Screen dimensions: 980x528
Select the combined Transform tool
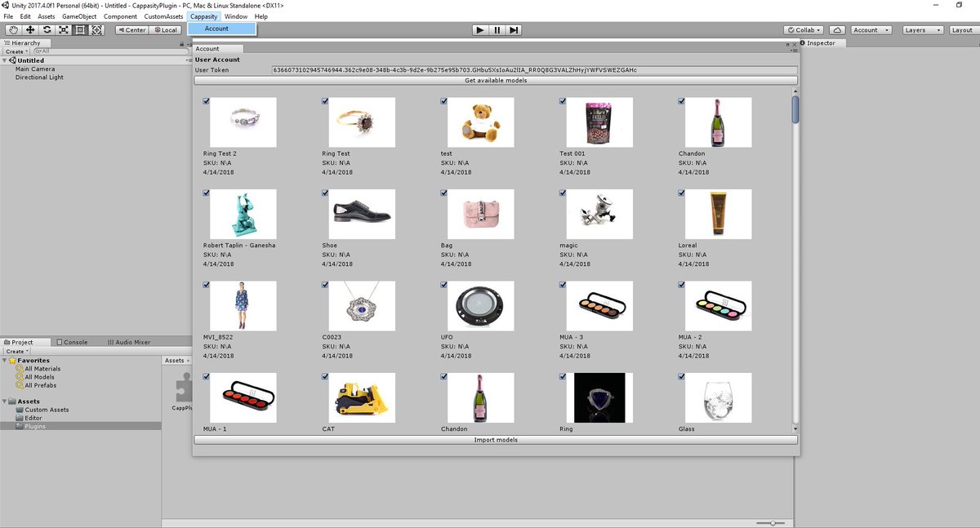[96, 30]
